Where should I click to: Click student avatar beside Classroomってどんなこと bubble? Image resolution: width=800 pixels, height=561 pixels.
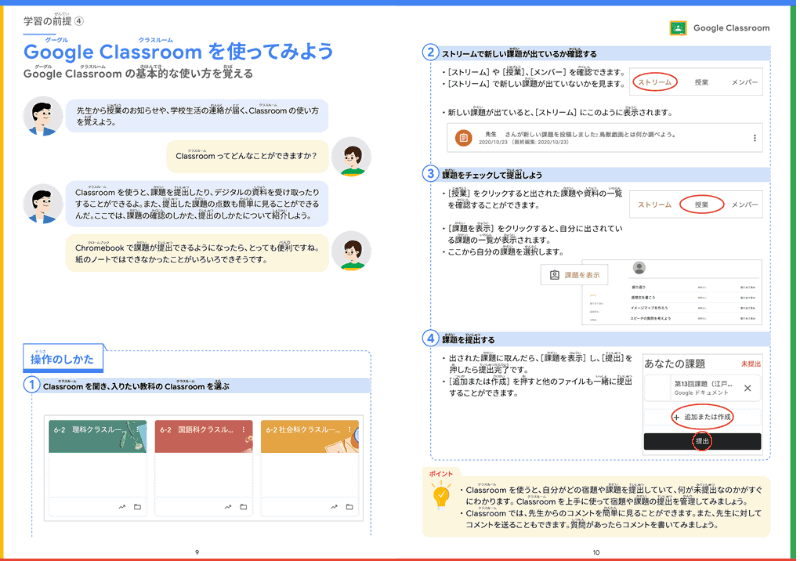point(351,156)
